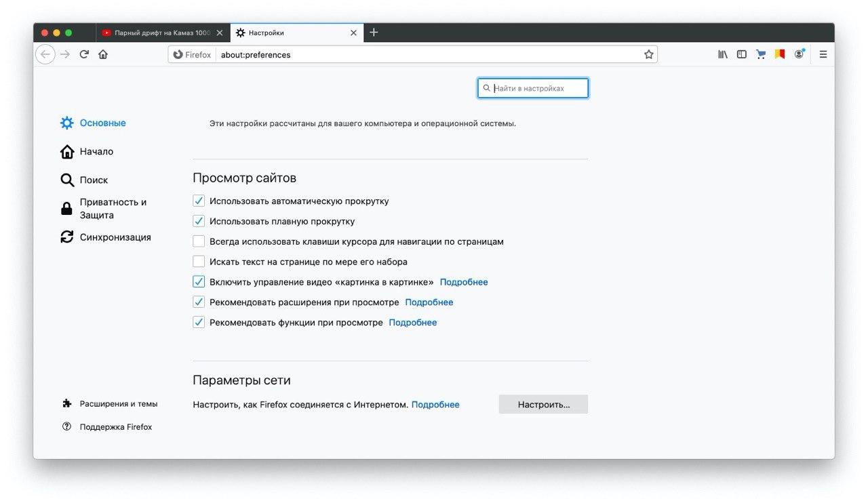This screenshot has width=868, height=503.
Task: Click the reload page icon
Action: coord(84,54)
